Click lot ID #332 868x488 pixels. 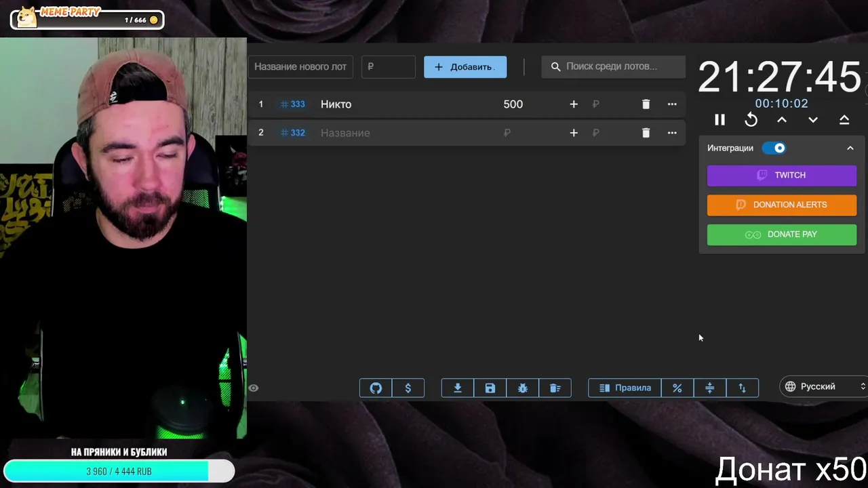pos(293,133)
